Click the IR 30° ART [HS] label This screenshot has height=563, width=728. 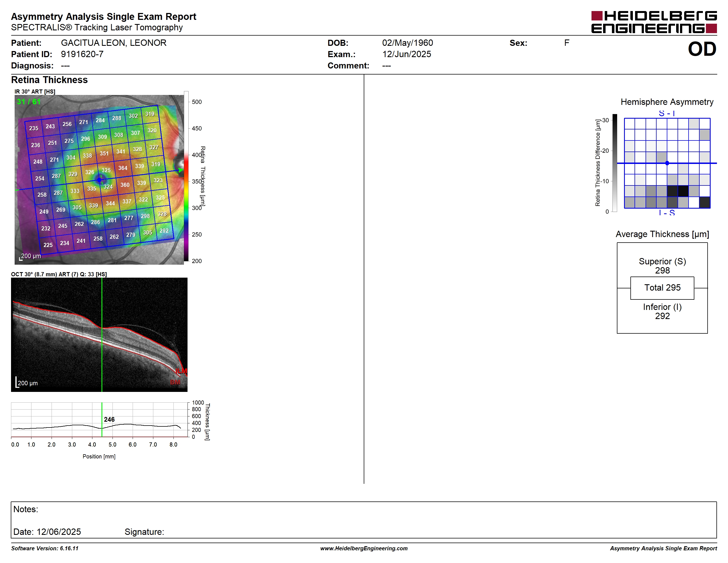coord(35,91)
